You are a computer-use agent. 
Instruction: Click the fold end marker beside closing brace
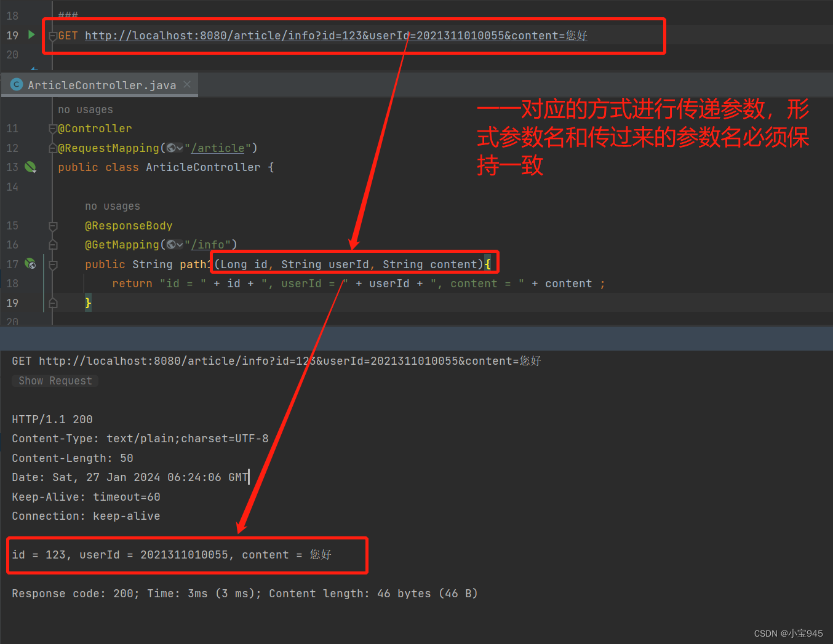[x=53, y=303]
